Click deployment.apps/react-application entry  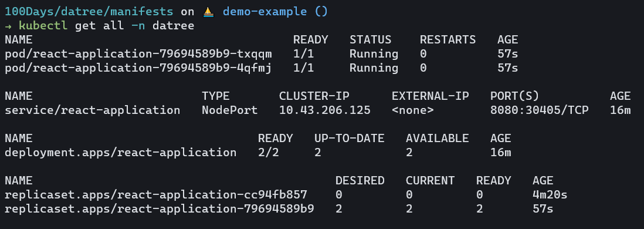pos(121,153)
